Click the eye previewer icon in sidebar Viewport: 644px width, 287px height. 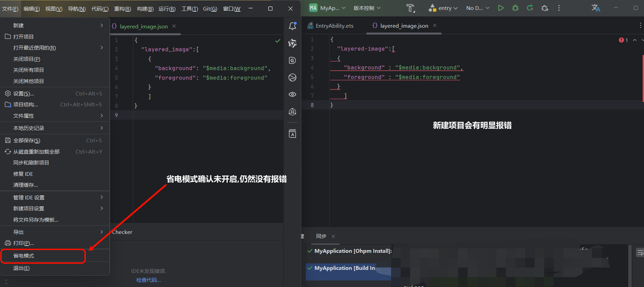point(292,94)
